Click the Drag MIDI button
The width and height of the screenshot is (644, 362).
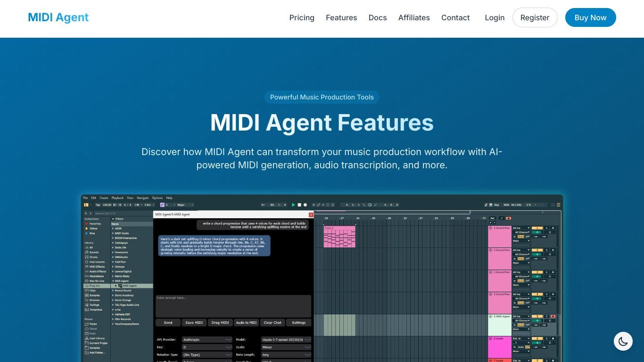pos(220,323)
